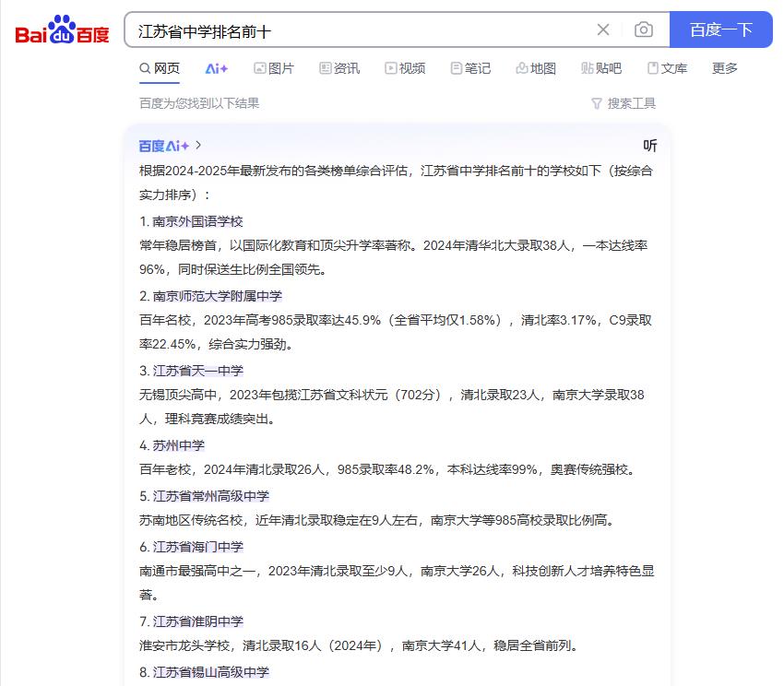Open the 地图 tab
Image resolution: width=784 pixels, height=686 pixels.
(x=536, y=68)
